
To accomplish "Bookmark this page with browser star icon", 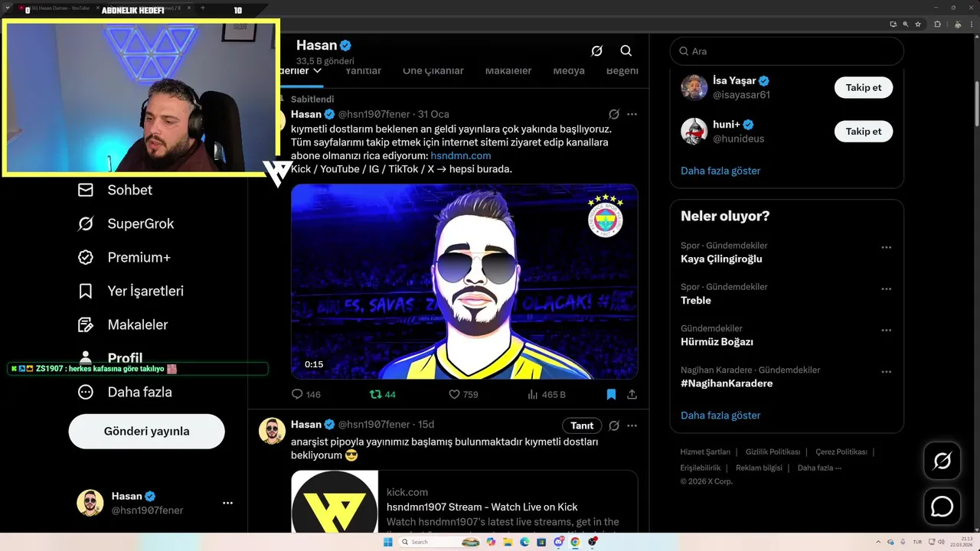I will 918,24.
